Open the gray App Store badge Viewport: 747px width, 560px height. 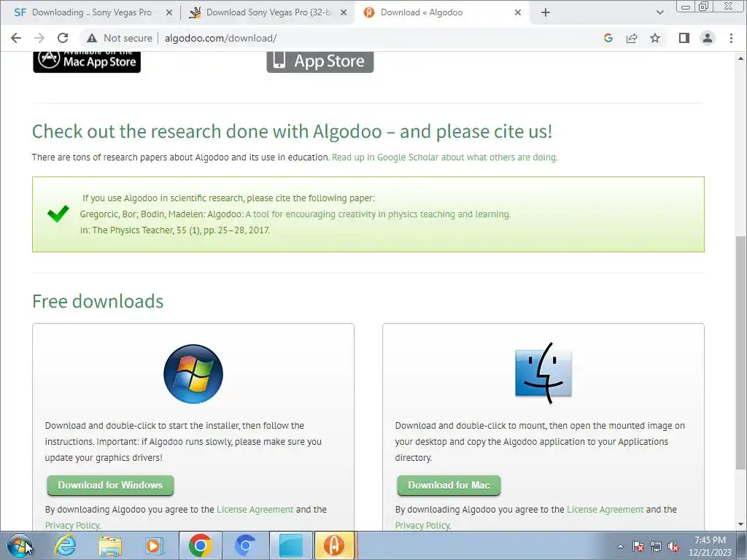tap(320, 61)
